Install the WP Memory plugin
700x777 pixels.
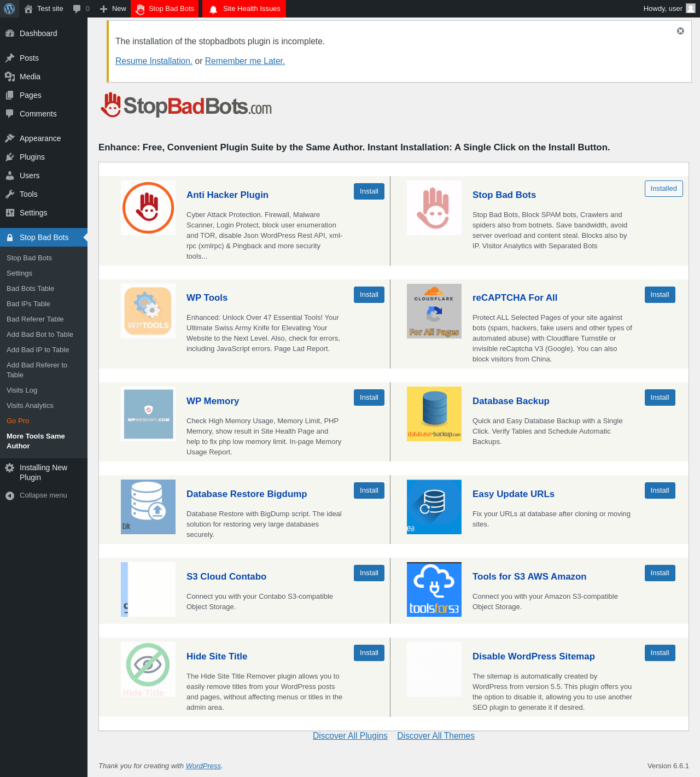click(369, 398)
